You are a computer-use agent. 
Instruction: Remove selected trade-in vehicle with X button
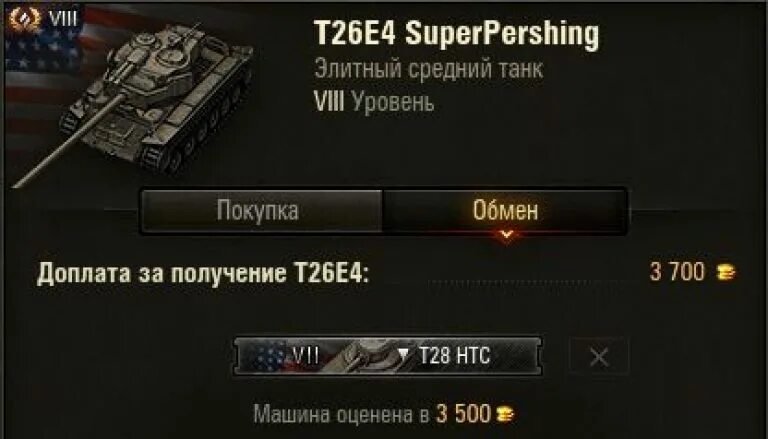tap(600, 357)
